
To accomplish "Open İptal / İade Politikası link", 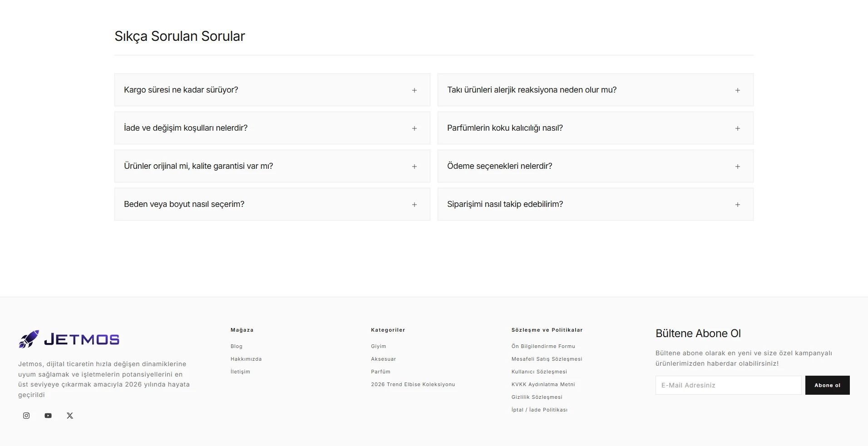I will (540, 410).
